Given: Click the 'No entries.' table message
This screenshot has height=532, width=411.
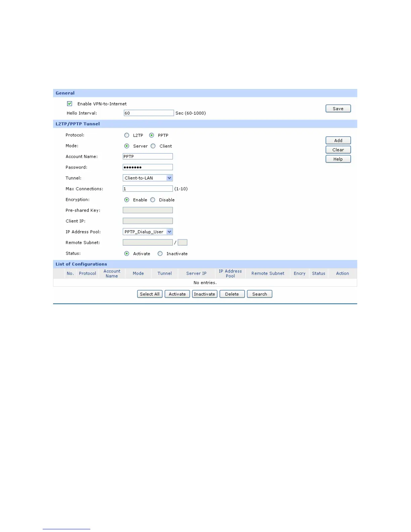Looking at the screenshot, I should (x=205, y=283).
